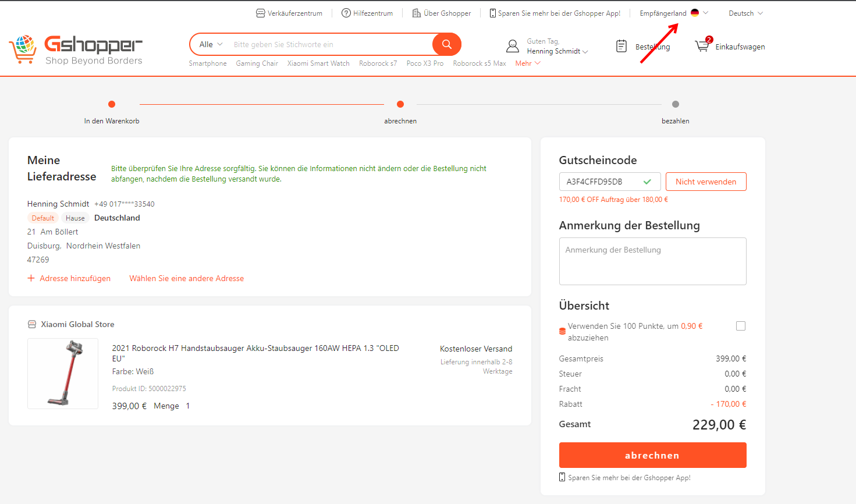Viewport: 856px width, 504px height.
Task: Click 'Produkt ID: 5000022975' text
Action: pyautogui.click(x=149, y=389)
